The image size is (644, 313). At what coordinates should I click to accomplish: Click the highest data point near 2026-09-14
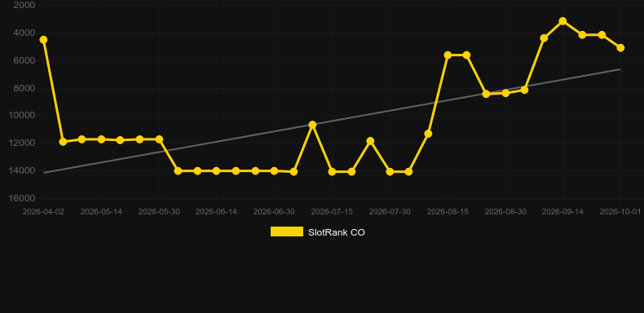tap(562, 21)
